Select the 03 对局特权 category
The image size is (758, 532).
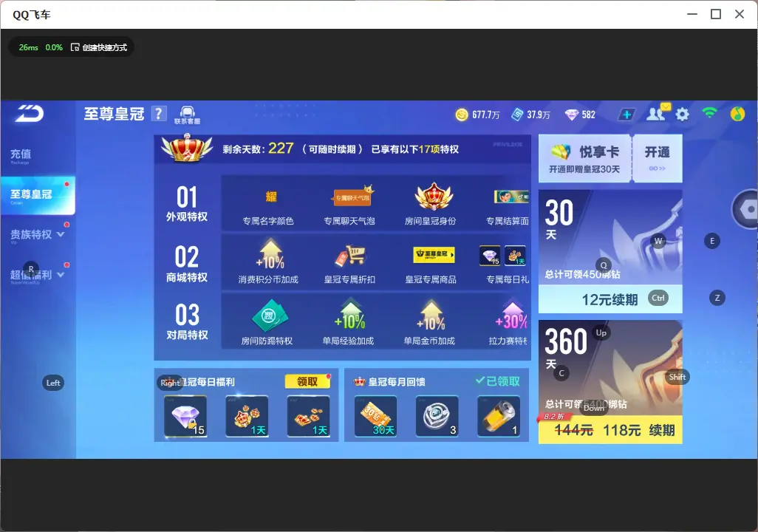(x=187, y=321)
